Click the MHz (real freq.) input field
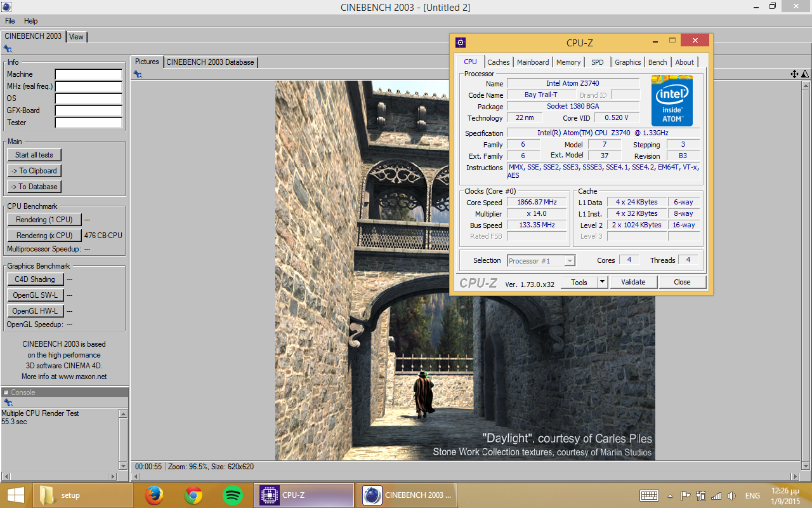The width and height of the screenshot is (812, 508). click(x=89, y=87)
